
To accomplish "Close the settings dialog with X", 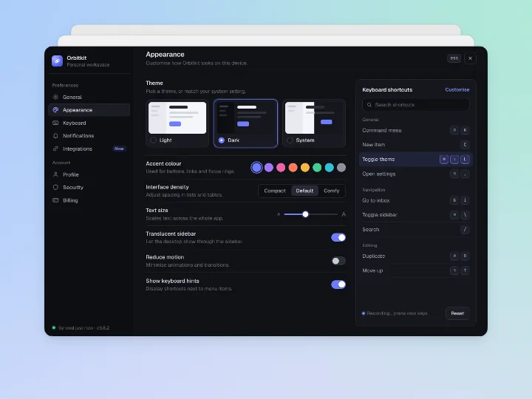I will (x=470, y=58).
